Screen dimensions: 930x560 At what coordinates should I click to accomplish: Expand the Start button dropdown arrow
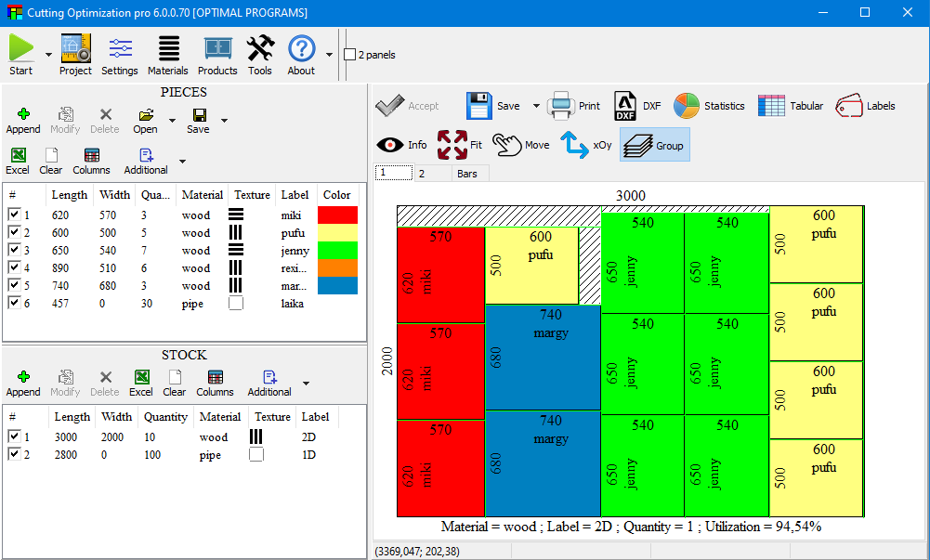coord(48,55)
